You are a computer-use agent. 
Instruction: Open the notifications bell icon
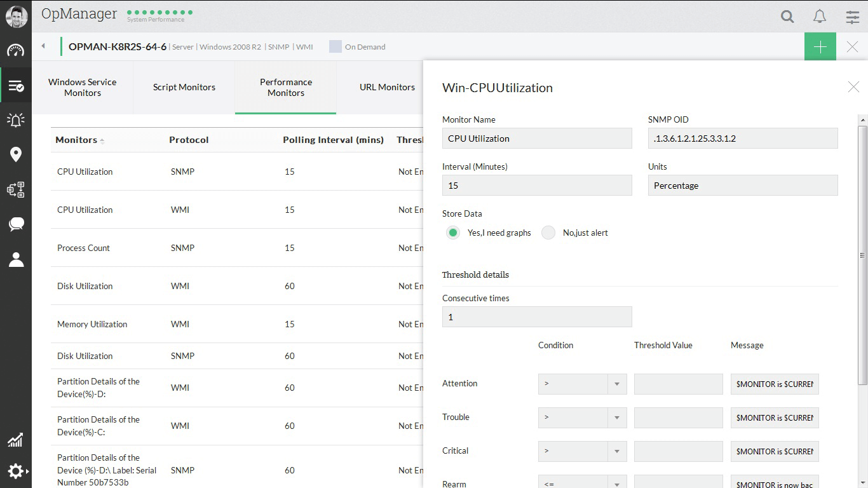820,17
